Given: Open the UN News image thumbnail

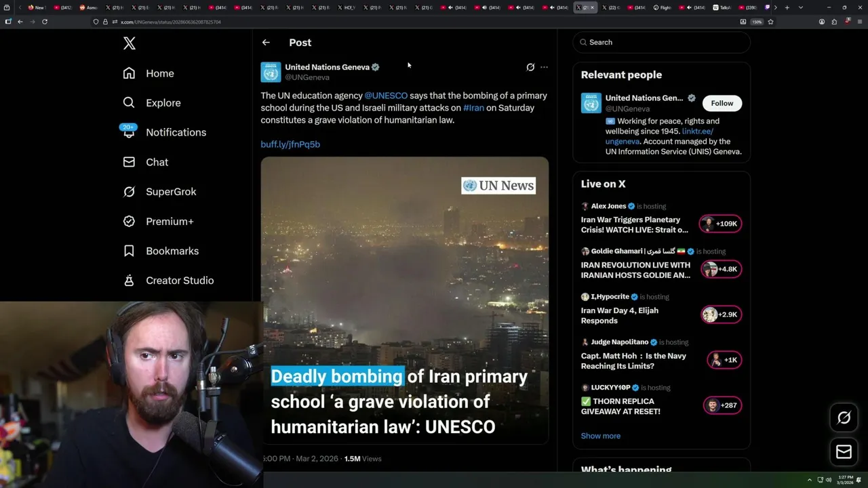Looking at the screenshot, I should pyautogui.click(x=405, y=300).
